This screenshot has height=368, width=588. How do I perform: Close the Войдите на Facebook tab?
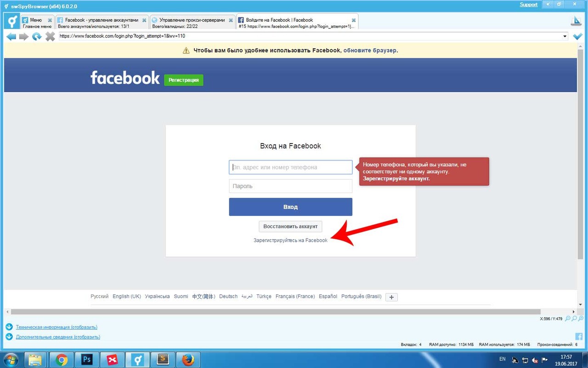(x=354, y=20)
